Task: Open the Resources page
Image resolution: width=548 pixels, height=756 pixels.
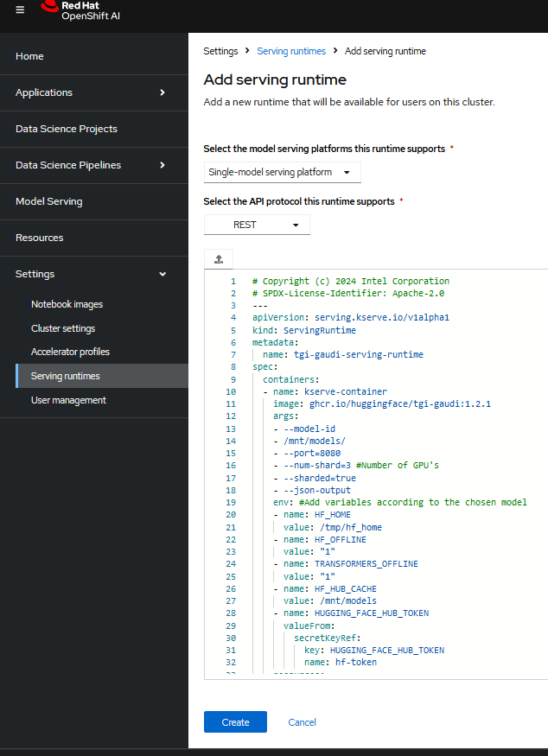Action: [40, 238]
